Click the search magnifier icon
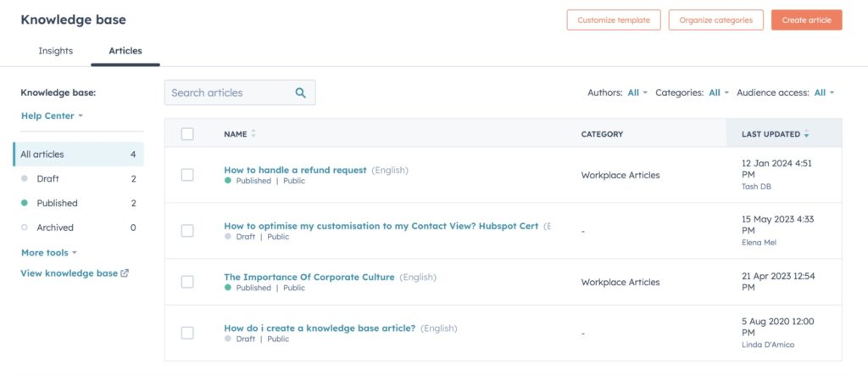 point(300,93)
